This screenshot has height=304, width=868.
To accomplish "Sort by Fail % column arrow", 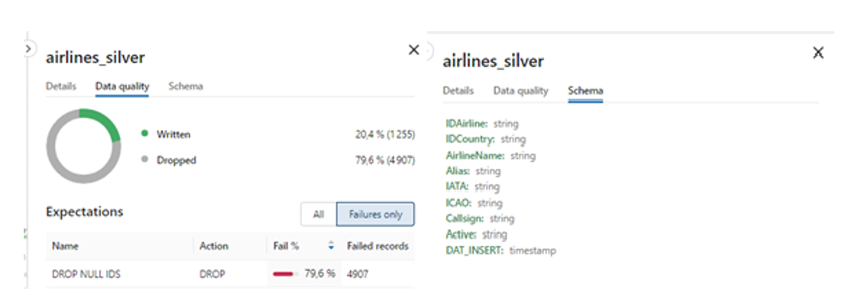I will coord(331,247).
